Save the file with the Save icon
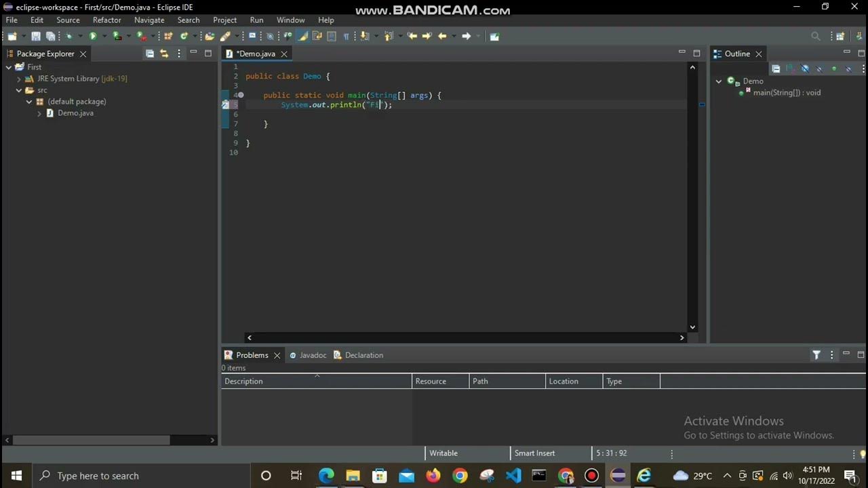868x488 pixels. [x=35, y=36]
